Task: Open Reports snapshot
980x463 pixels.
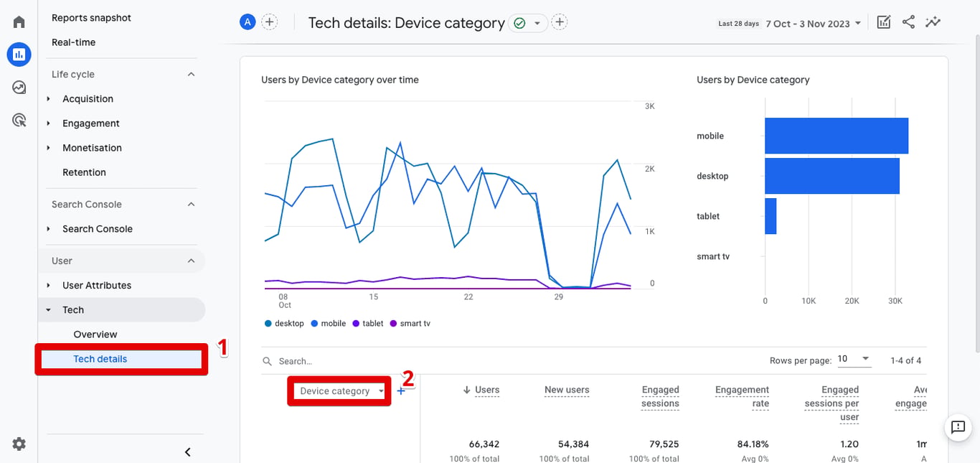Action: point(91,18)
